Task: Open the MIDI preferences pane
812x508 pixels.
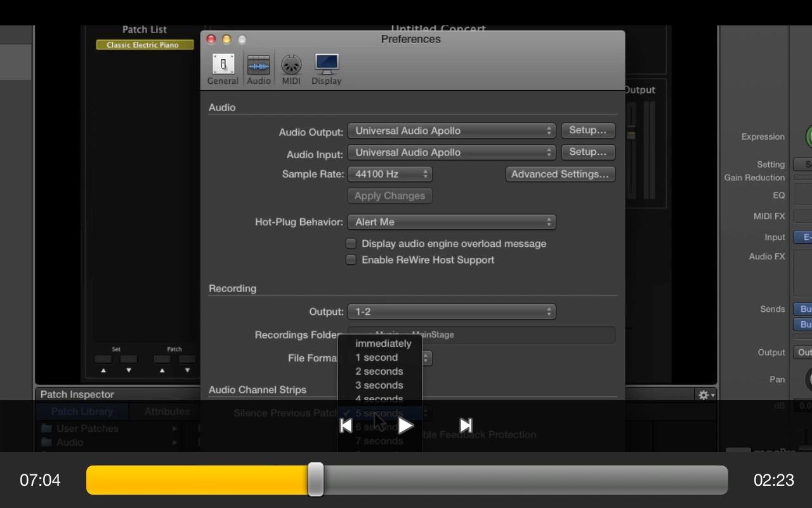Action: point(291,69)
